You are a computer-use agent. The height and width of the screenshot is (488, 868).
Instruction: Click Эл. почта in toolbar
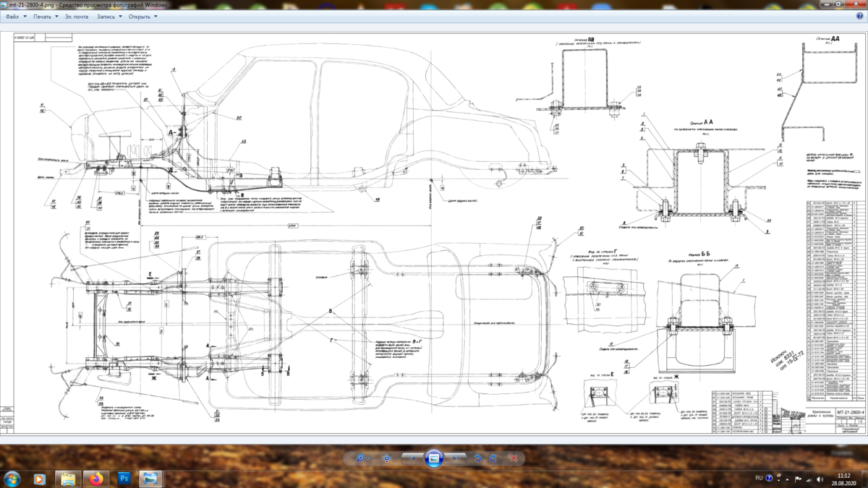click(76, 16)
